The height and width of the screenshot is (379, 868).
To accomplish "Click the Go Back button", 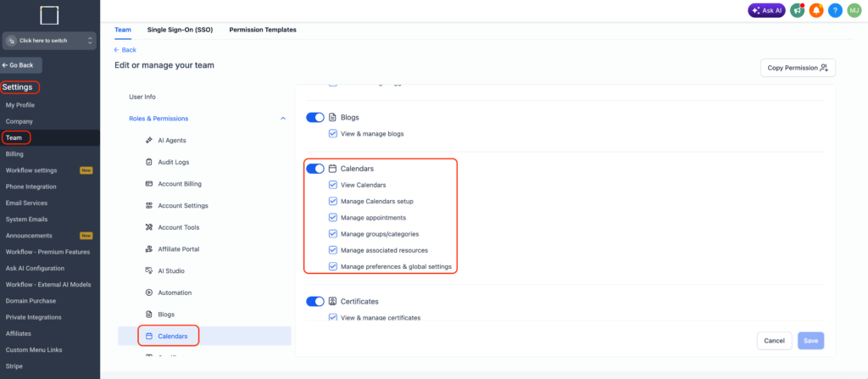I will 20,64.
